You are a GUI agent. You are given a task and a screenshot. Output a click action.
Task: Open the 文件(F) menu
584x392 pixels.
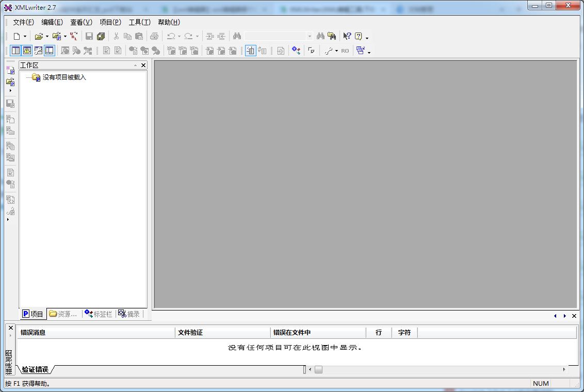[x=23, y=22]
